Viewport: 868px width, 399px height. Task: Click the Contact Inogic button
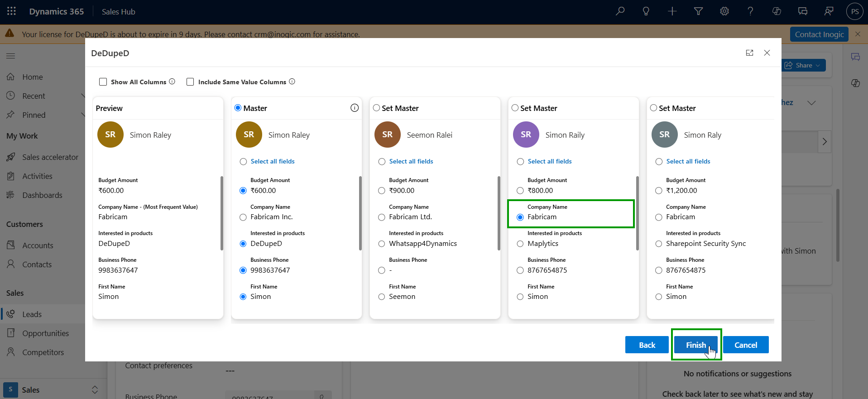pos(819,34)
